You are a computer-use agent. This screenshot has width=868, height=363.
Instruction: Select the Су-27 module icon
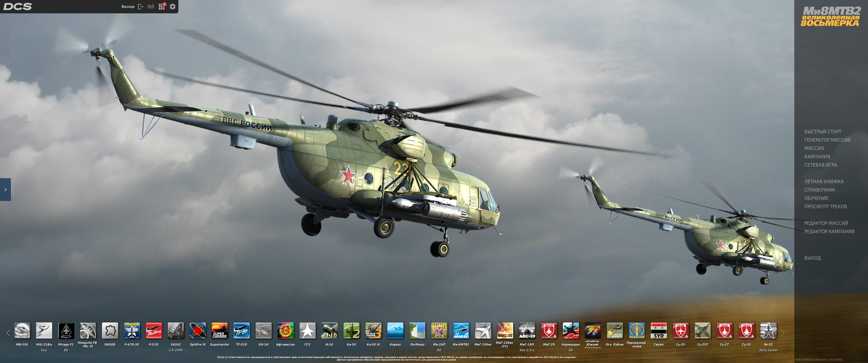pyautogui.click(x=724, y=330)
